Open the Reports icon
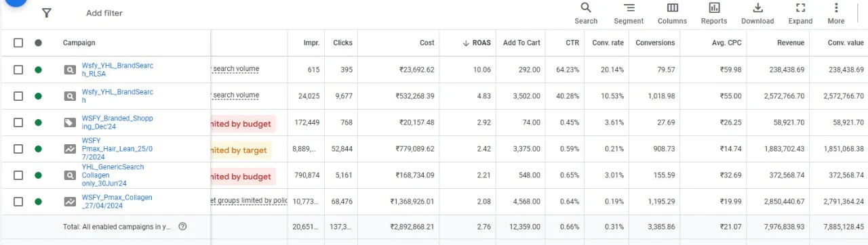Viewport: 868px width, 245px height. [714, 8]
